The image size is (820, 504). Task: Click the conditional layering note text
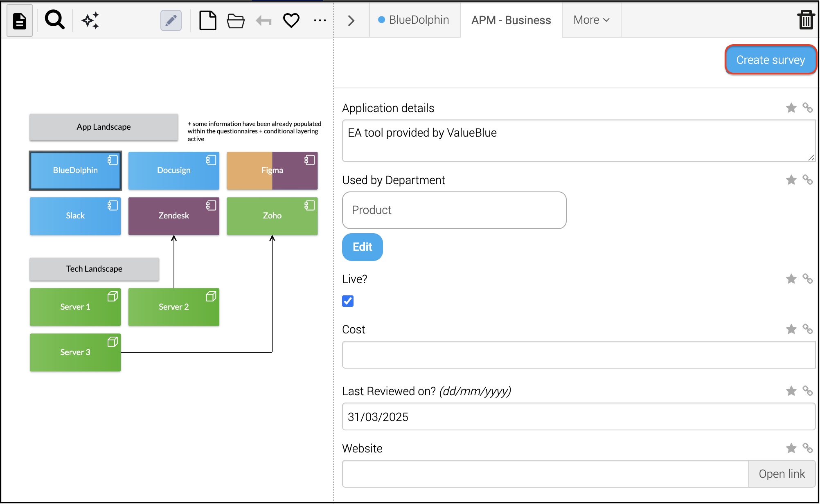click(x=255, y=131)
